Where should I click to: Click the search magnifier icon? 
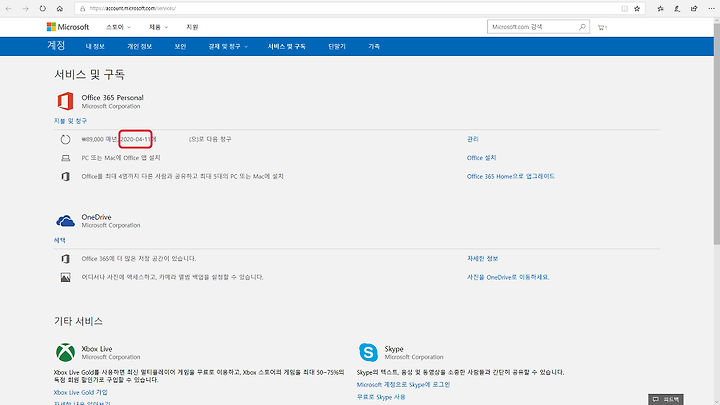(x=582, y=27)
